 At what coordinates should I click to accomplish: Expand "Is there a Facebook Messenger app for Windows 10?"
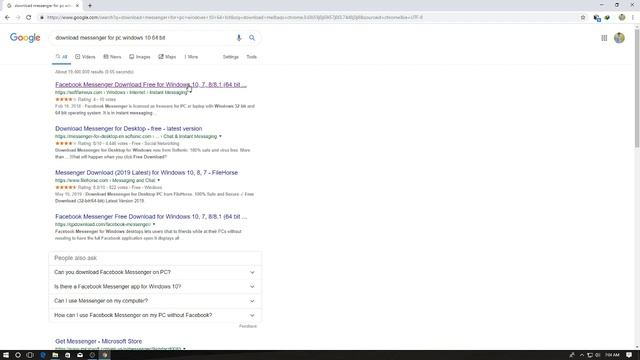point(154,287)
